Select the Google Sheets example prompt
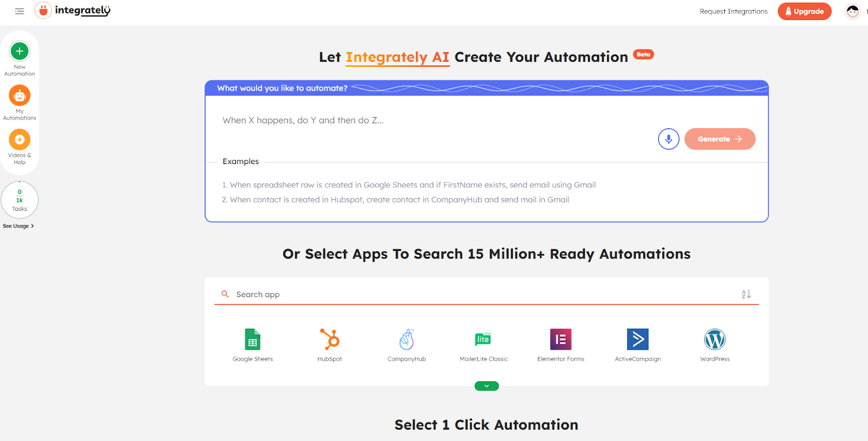Viewport: 868px width, 441px height. click(x=409, y=185)
